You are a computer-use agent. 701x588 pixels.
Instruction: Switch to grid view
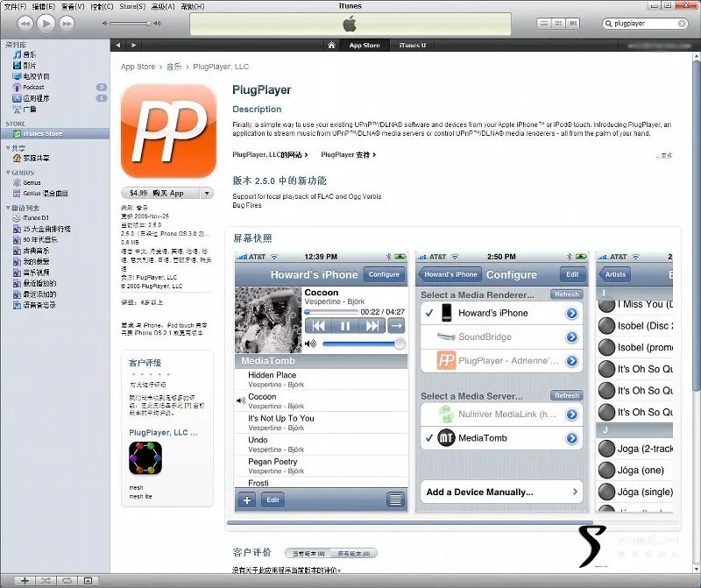pyautogui.click(x=558, y=24)
